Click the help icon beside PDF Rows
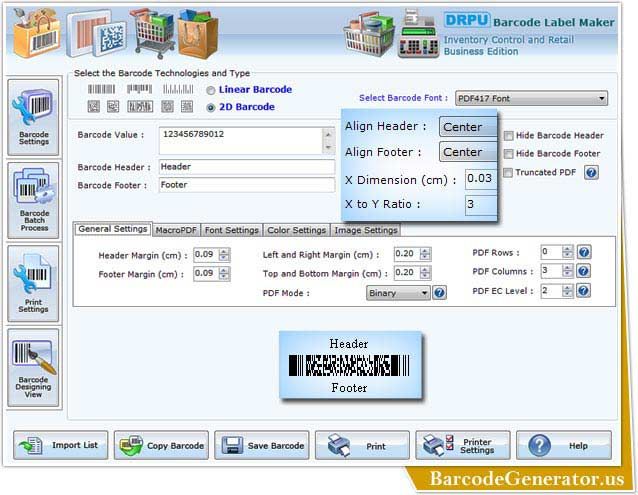The image size is (638, 495). pyautogui.click(x=584, y=252)
